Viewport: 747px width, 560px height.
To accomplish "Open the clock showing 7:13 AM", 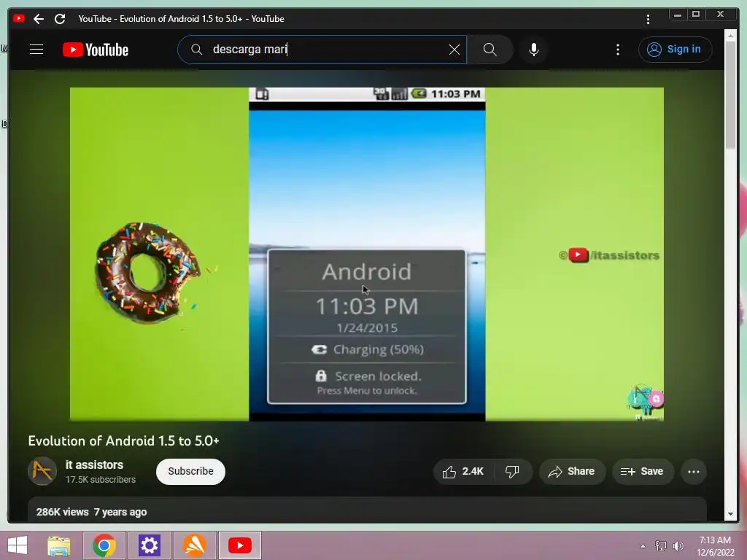I will [715, 546].
